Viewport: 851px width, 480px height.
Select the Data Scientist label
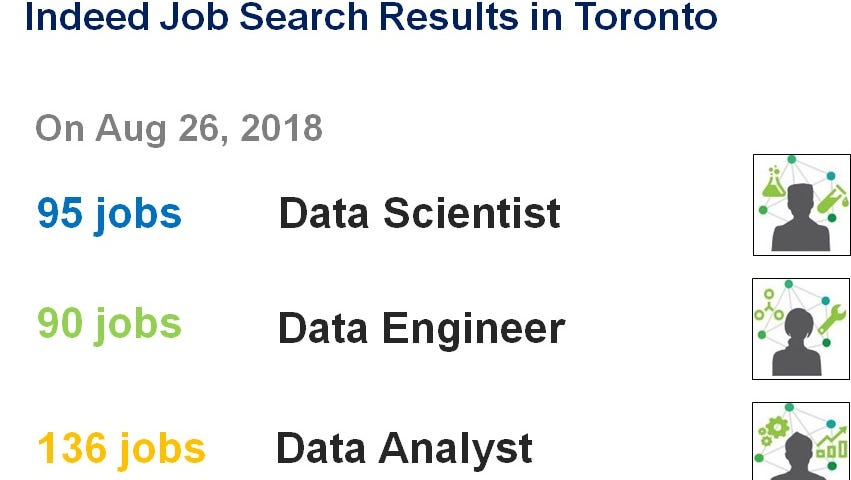[x=419, y=213]
